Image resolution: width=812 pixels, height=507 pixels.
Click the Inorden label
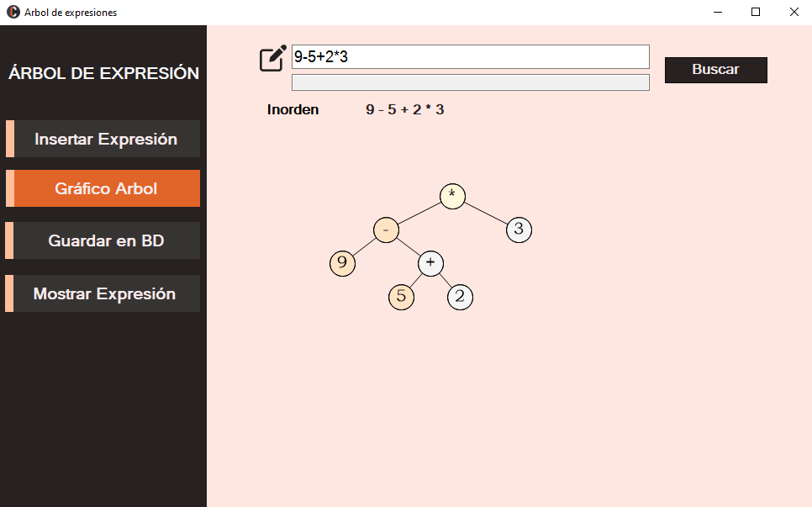point(293,109)
